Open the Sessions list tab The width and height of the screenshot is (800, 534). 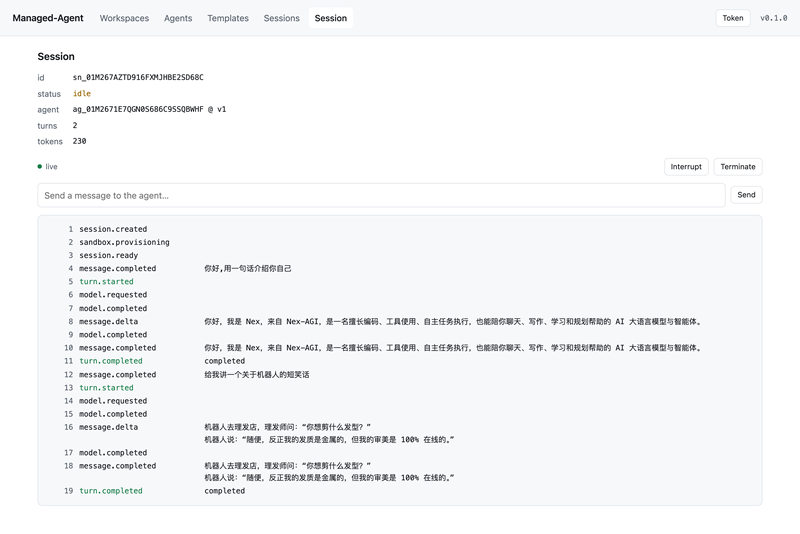point(282,18)
